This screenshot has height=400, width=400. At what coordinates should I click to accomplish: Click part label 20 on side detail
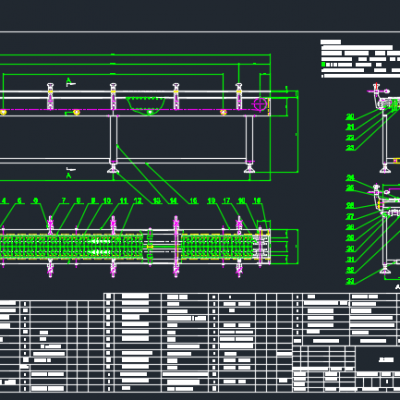click(350, 117)
